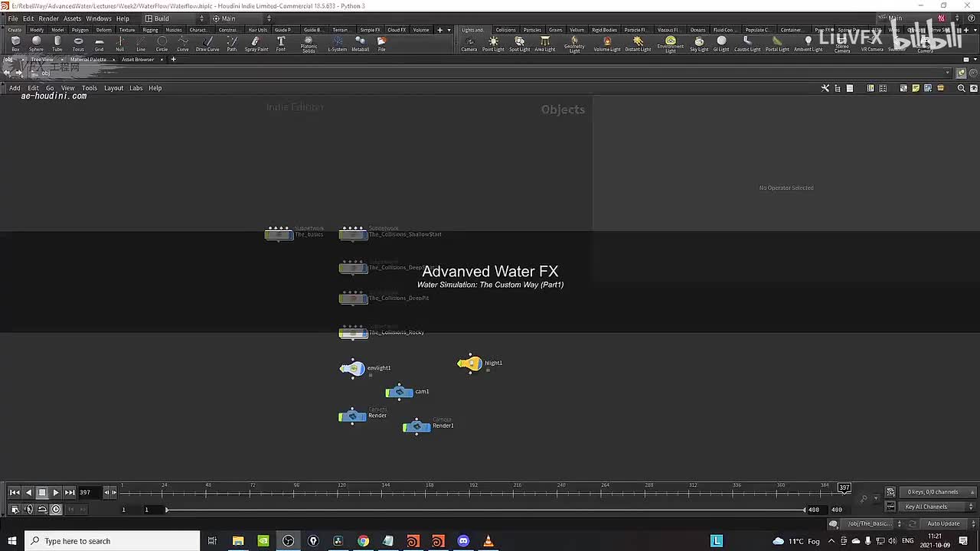
Task: Switch to the Asset Browser pane tab
Action: tap(138, 59)
